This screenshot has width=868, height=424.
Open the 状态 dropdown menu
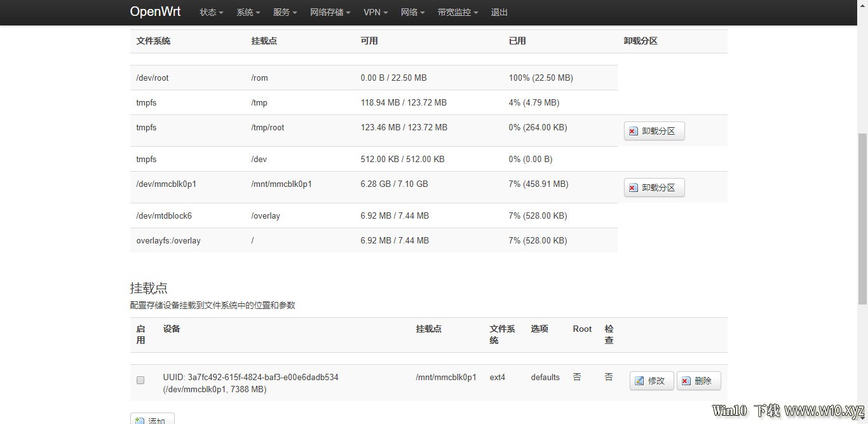click(212, 12)
